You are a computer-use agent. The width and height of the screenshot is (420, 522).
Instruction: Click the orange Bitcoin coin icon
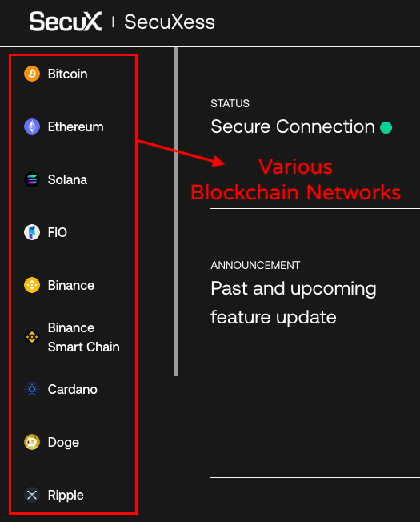[32, 74]
